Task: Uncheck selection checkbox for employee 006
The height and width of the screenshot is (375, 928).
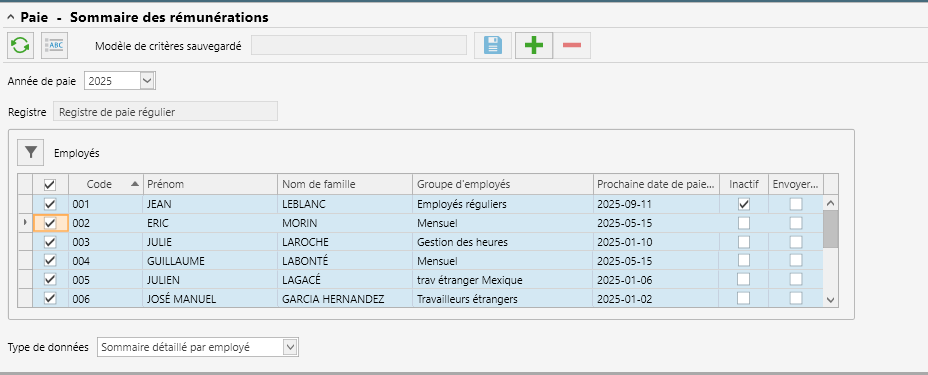Action: pos(50,298)
